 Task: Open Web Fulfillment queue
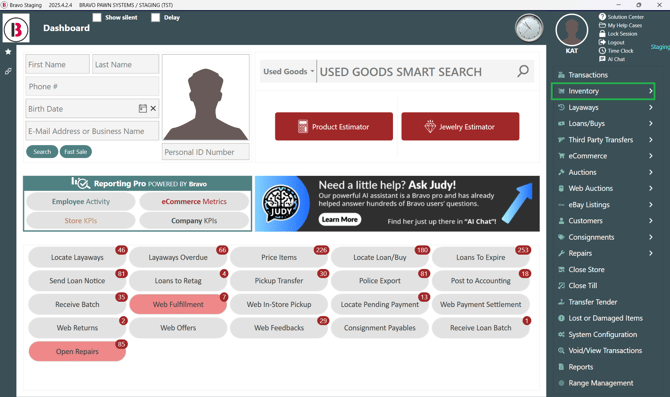(x=178, y=304)
